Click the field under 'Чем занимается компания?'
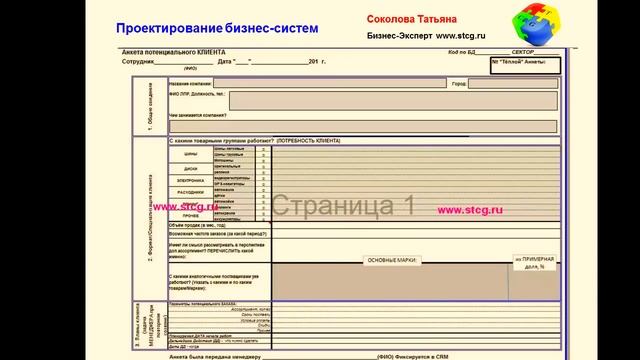The width and height of the screenshot is (640, 360). (x=363, y=126)
